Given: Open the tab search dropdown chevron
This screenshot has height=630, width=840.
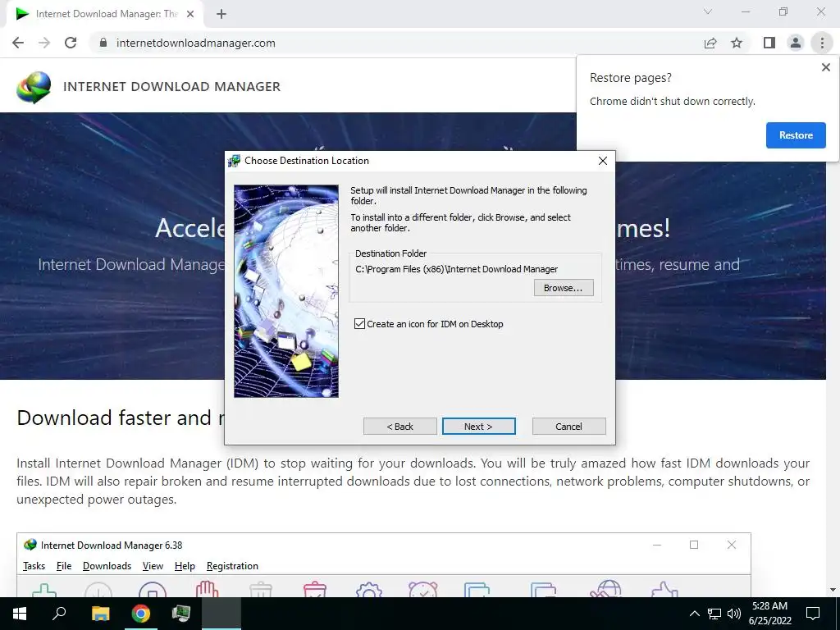Looking at the screenshot, I should pyautogui.click(x=707, y=11).
